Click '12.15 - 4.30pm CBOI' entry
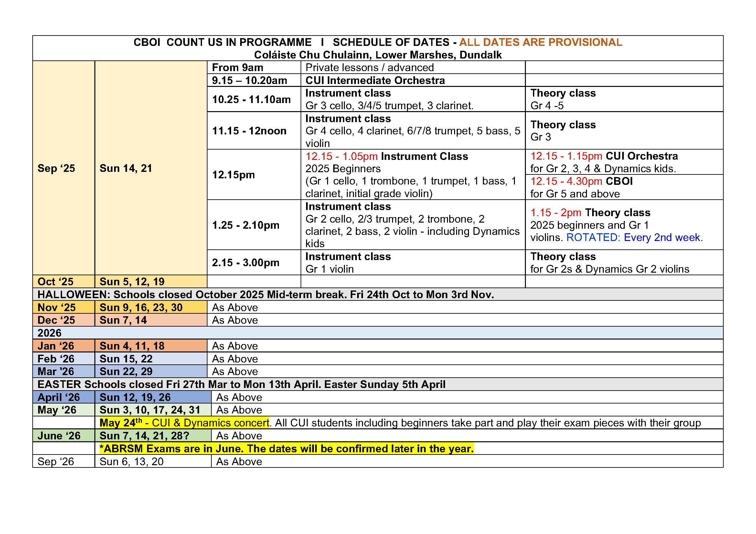Screen dimensions: 756x534 tap(581, 181)
